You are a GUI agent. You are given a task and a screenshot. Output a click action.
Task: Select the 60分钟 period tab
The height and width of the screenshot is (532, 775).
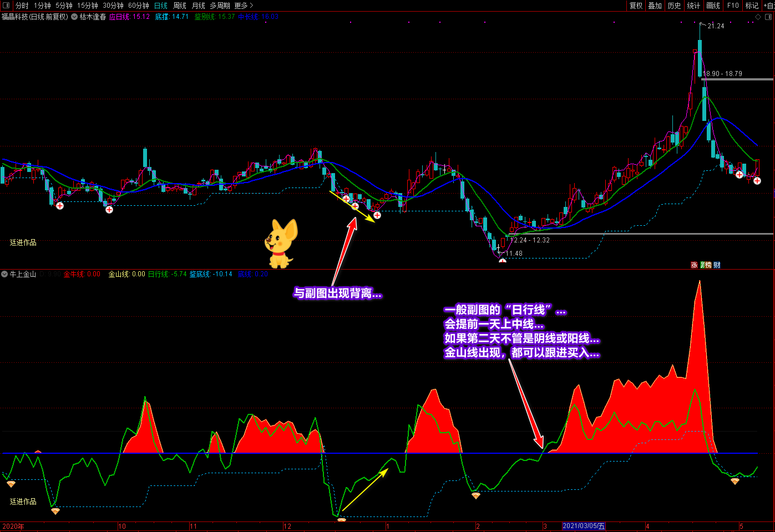point(138,6)
